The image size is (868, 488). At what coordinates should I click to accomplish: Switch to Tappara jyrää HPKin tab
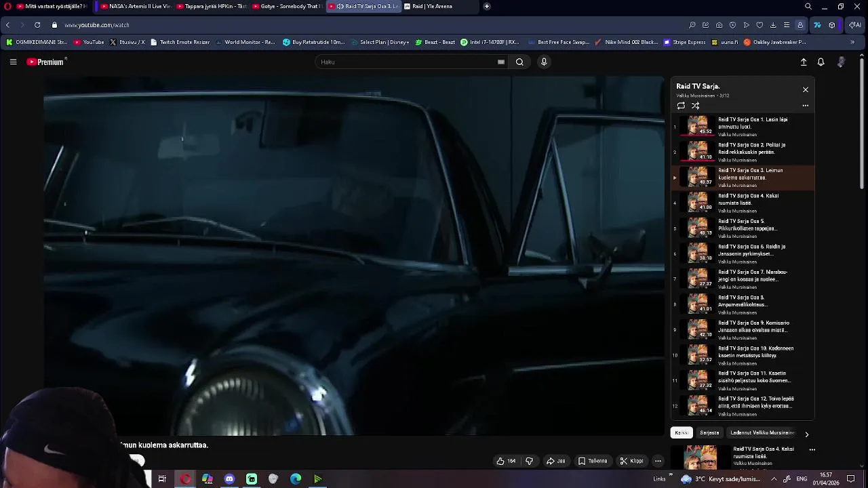pyautogui.click(x=210, y=6)
